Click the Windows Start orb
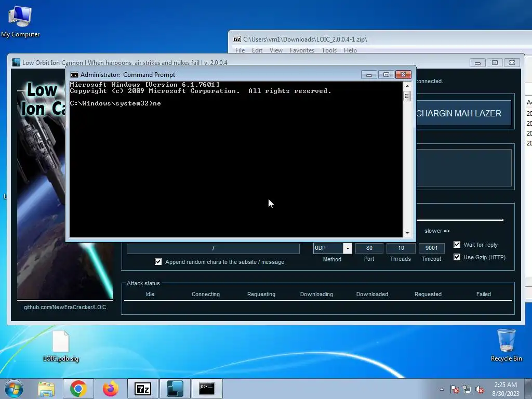 (14, 389)
